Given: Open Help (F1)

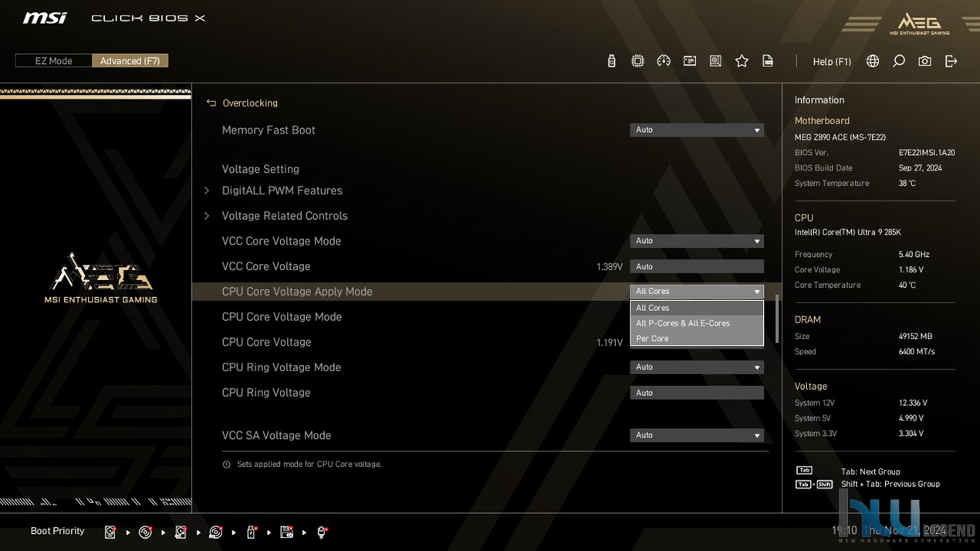Looking at the screenshot, I should [x=832, y=62].
